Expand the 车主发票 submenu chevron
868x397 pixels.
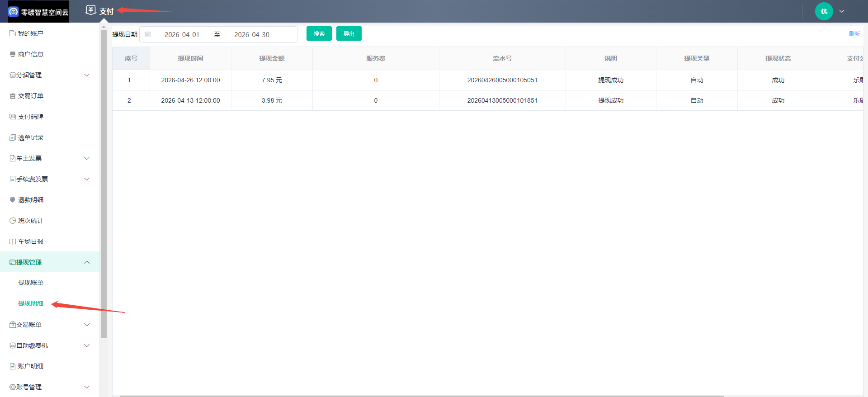point(87,158)
